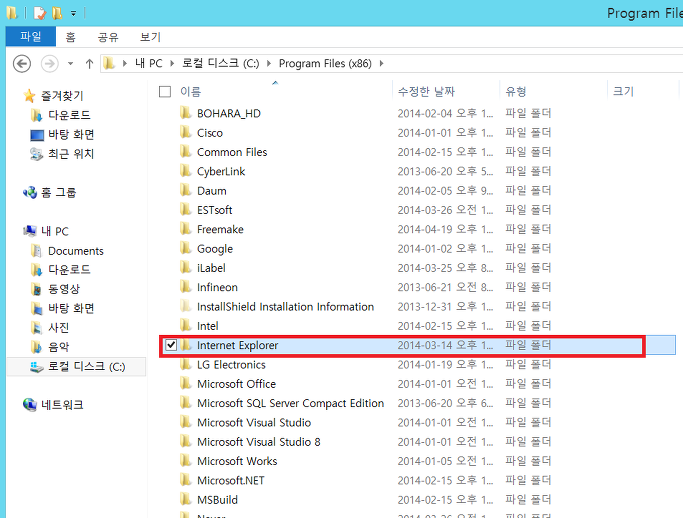Switch to the 공유 ribbon tab
This screenshot has height=518, width=683.
click(108, 37)
